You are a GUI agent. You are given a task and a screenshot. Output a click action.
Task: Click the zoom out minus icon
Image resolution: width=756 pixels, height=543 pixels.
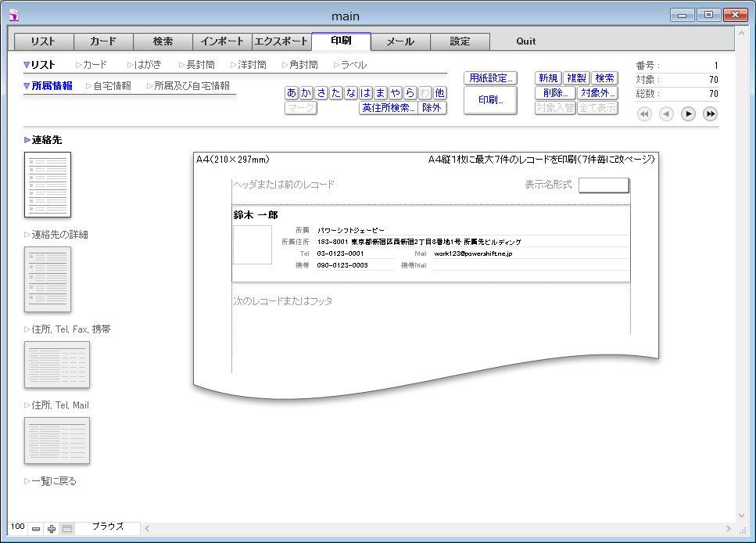36,529
